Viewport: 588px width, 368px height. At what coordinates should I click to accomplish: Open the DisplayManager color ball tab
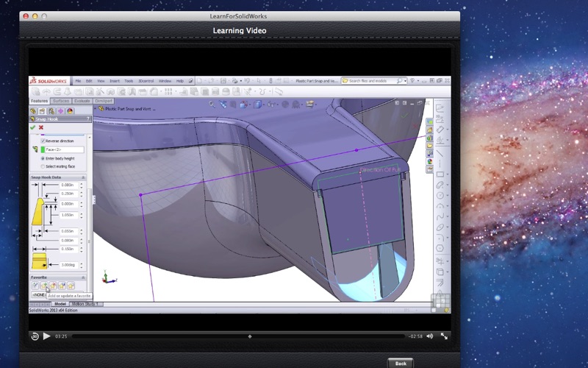click(x=70, y=111)
